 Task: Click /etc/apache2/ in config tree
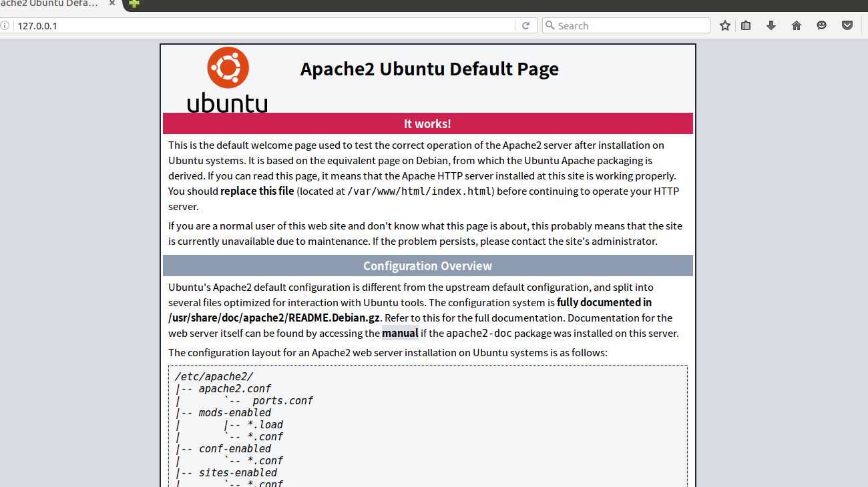(x=214, y=376)
